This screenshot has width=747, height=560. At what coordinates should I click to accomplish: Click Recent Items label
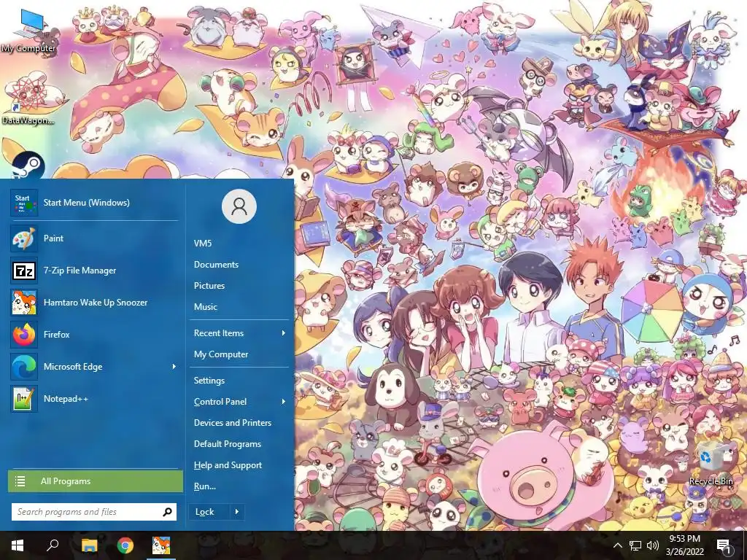(x=219, y=332)
